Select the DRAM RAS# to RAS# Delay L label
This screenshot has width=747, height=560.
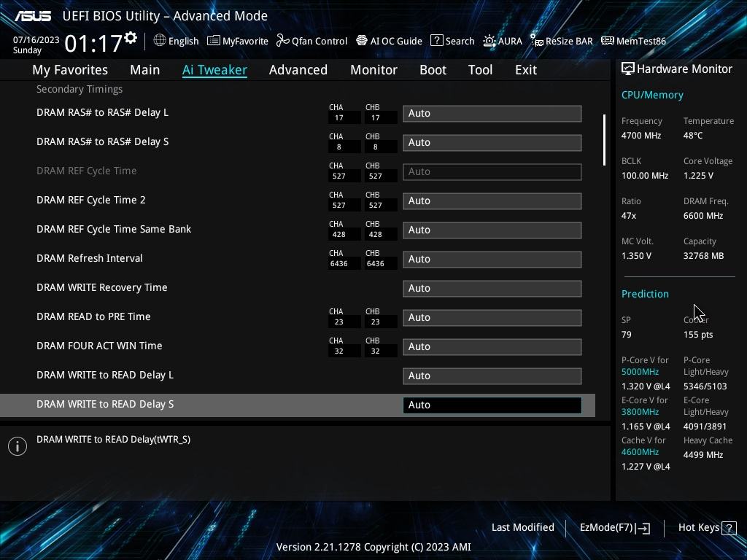click(x=102, y=112)
